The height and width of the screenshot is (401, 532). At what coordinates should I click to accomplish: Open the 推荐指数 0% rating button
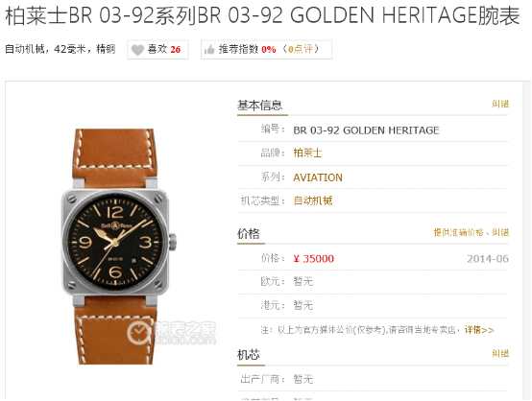click(x=266, y=50)
